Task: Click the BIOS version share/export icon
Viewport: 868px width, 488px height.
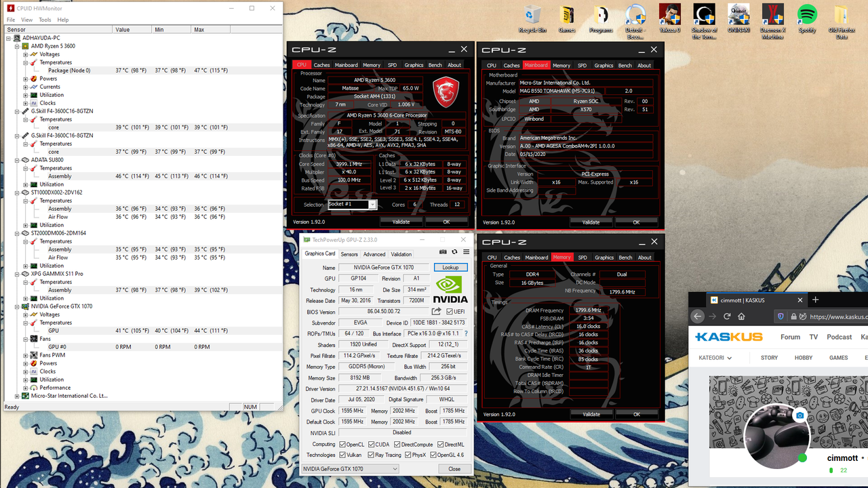Action: 436,312
